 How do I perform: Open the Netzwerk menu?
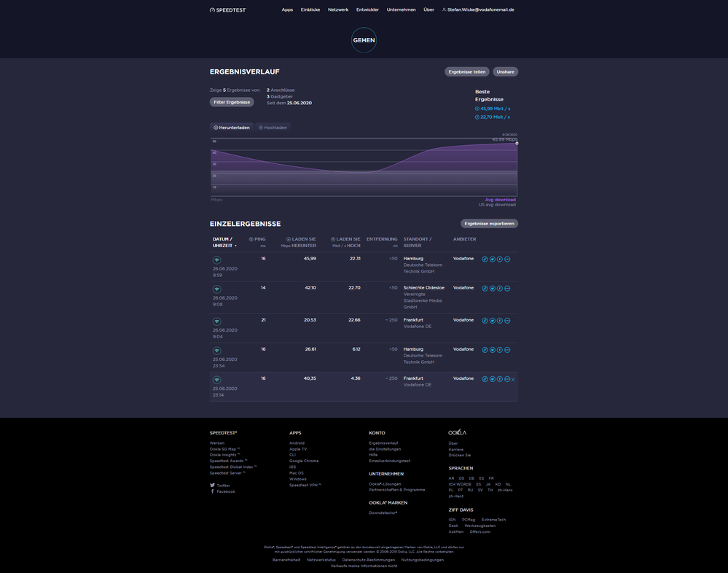[x=338, y=9]
